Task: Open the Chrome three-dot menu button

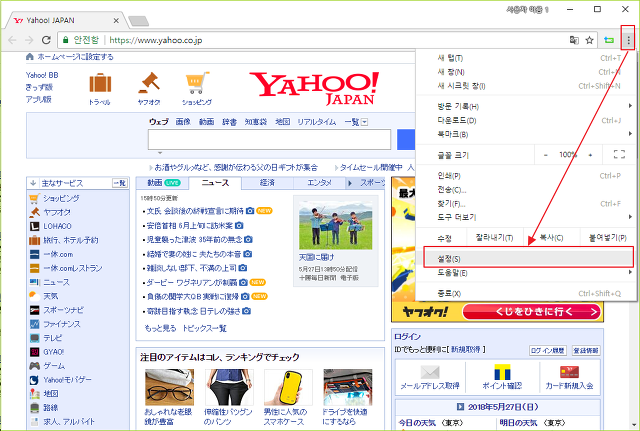Action: coord(628,40)
